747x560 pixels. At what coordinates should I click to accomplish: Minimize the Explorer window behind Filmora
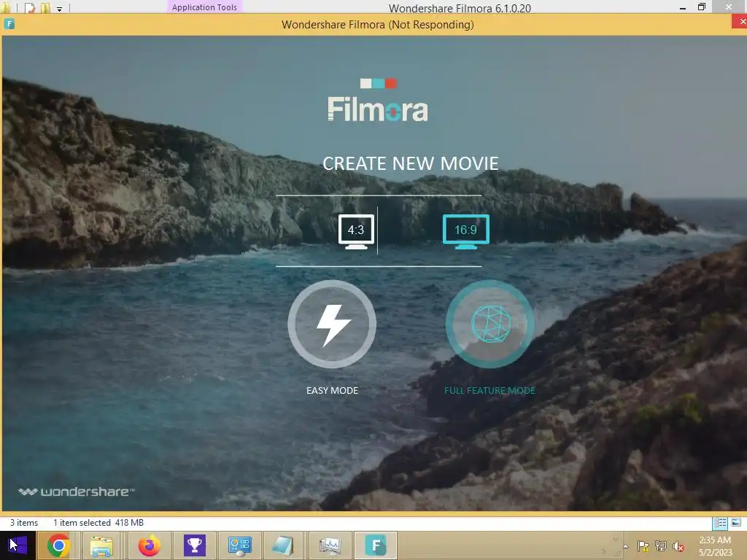click(x=683, y=8)
